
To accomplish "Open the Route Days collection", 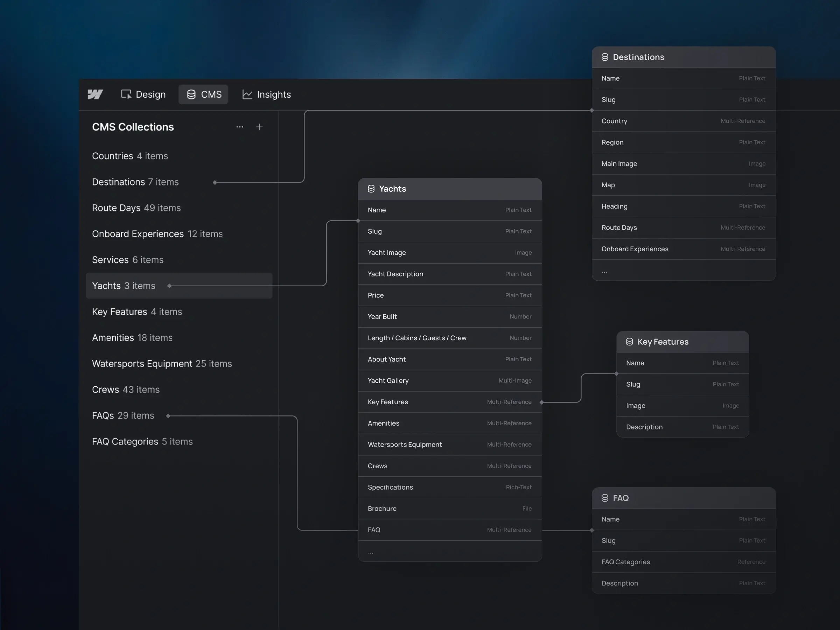I will point(136,208).
